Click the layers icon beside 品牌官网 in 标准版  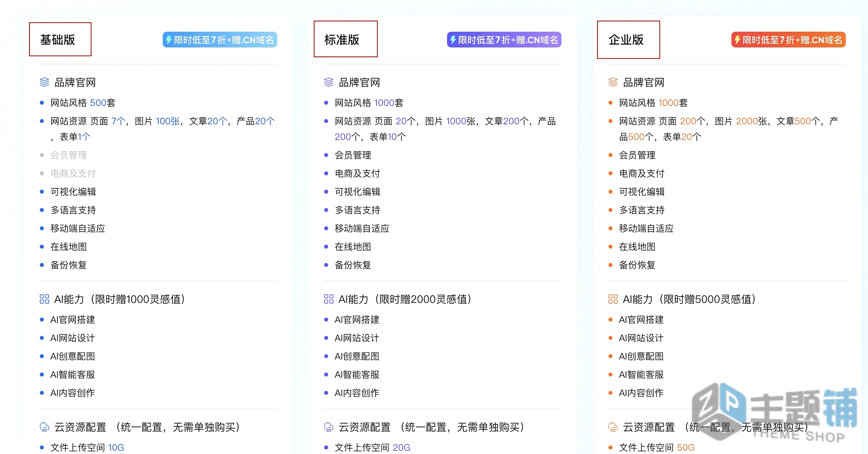coord(329,82)
